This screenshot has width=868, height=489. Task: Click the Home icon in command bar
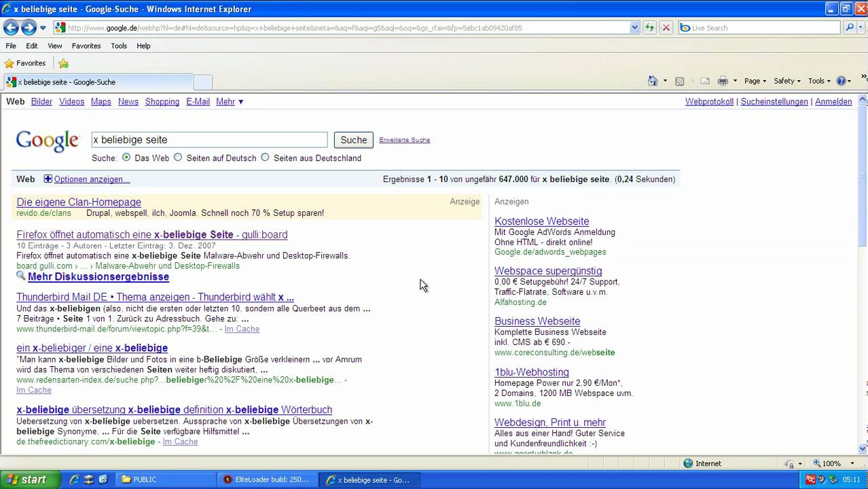pos(653,81)
